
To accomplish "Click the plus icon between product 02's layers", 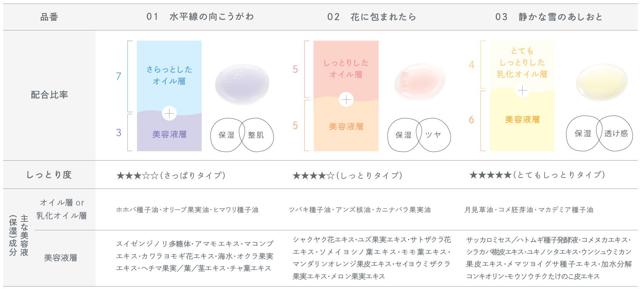I will pyautogui.click(x=346, y=100).
